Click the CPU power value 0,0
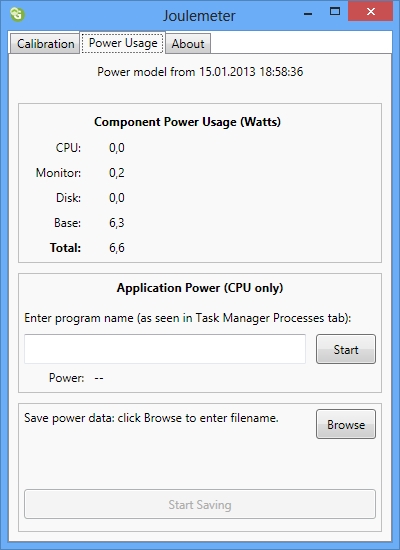400x550 pixels. [x=117, y=148]
